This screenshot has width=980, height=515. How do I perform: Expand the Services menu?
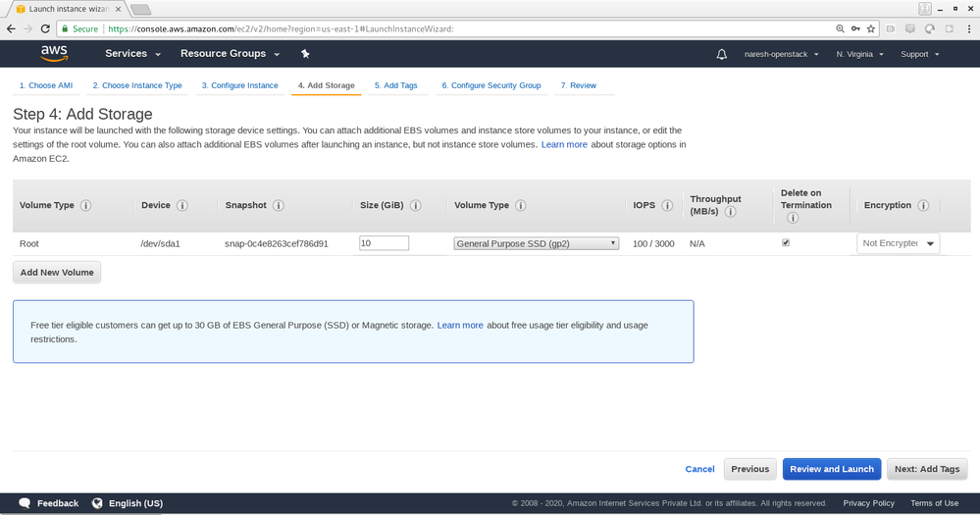pos(131,54)
